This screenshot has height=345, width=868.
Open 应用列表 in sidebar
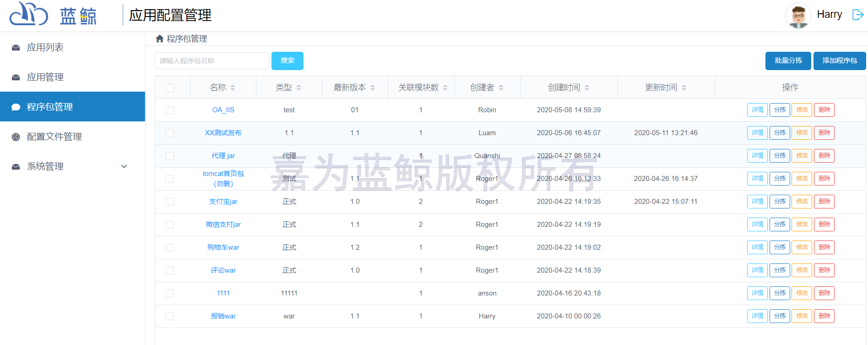pos(45,47)
